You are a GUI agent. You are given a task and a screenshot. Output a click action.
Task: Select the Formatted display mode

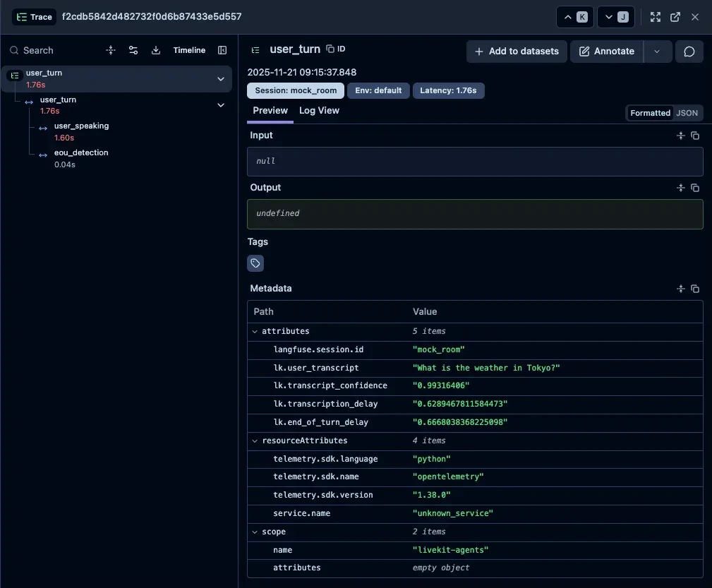click(x=650, y=113)
